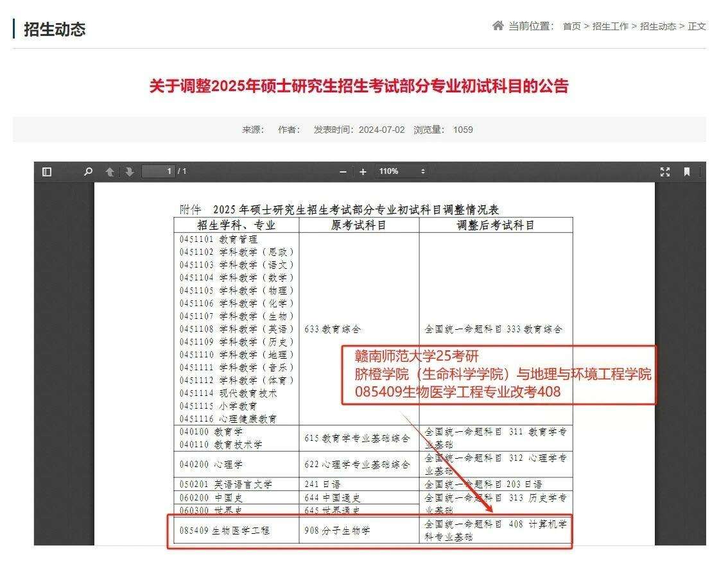728x573 pixels.
Task: Open the 110% zoom level dropdown
Action: click(402, 171)
